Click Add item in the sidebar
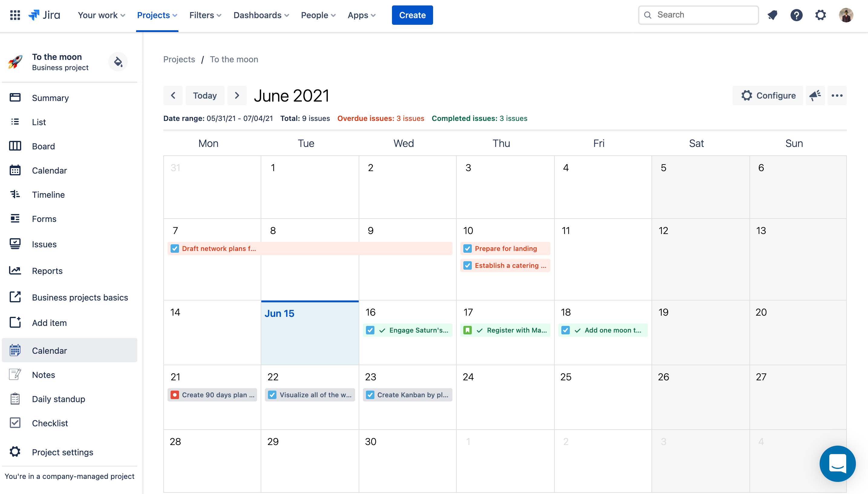Viewport: 868px width, 494px height. (x=49, y=322)
